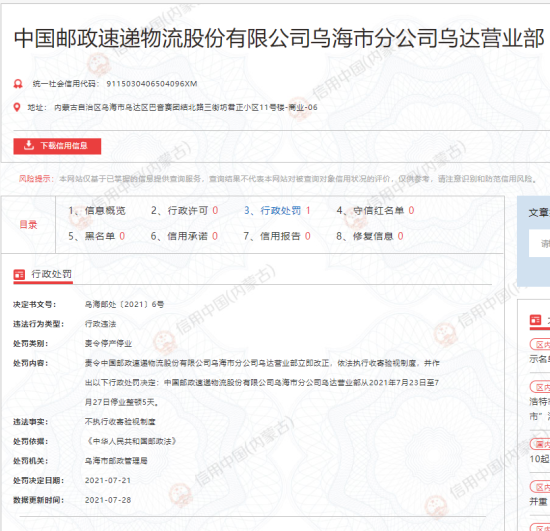Go to 行政许可 section
Image resolution: width=550 pixels, height=531 pixels.
point(185,210)
